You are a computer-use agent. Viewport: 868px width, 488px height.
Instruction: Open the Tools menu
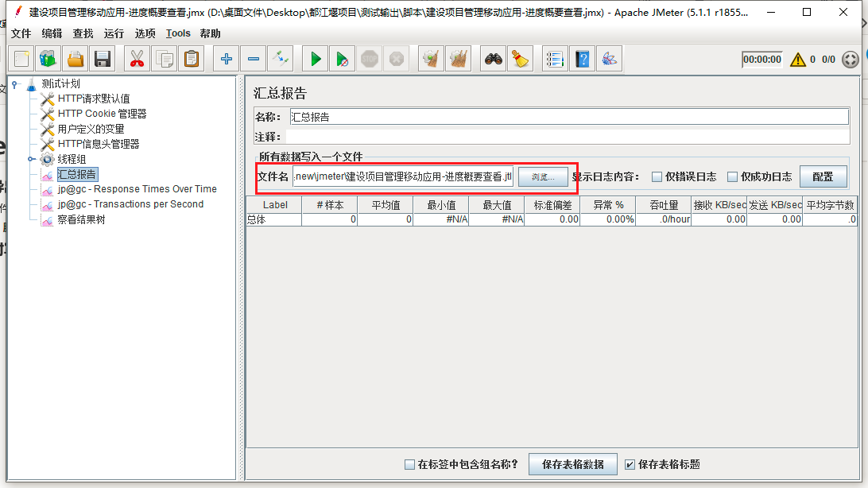178,33
